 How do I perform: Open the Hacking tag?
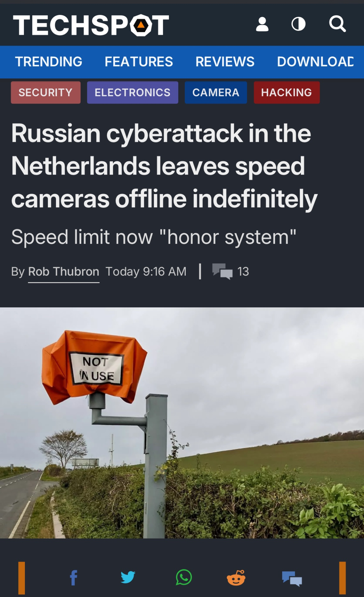(287, 93)
